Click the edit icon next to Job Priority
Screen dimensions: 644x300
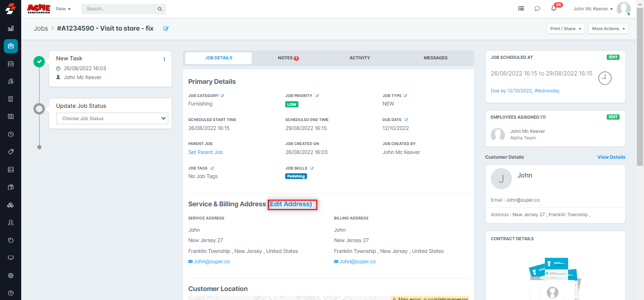click(317, 96)
